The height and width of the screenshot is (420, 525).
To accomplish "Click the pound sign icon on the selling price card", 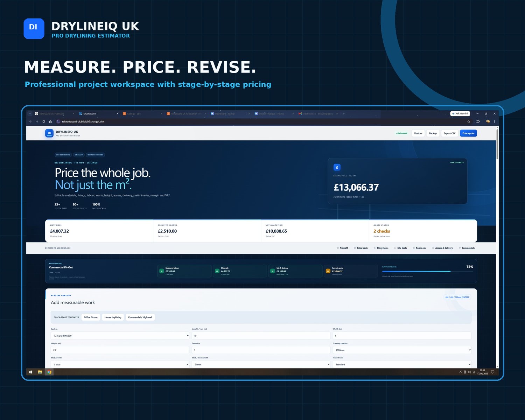I will (x=337, y=167).
